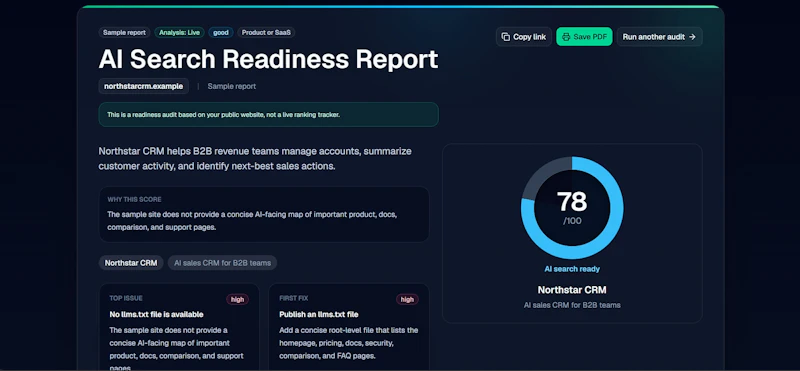Image resolution: width=800 pixels, height=371 pixels.
Task: Save the report as PDF
Action: [584, 37]
